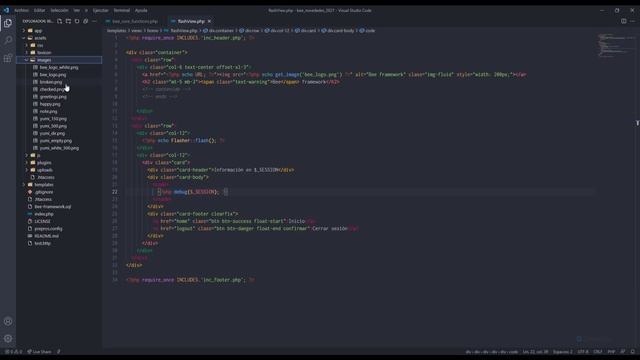Open the Selección menu
This screenshot has height=360, width=640.
click(60, 10)
